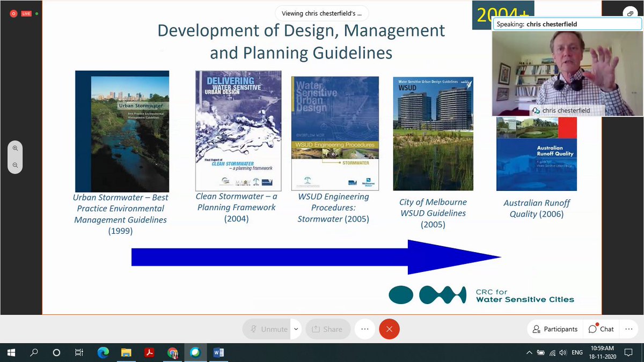
Task: Open Adobe Acrobat Reader from taskbar
Action: coord(149,352)
